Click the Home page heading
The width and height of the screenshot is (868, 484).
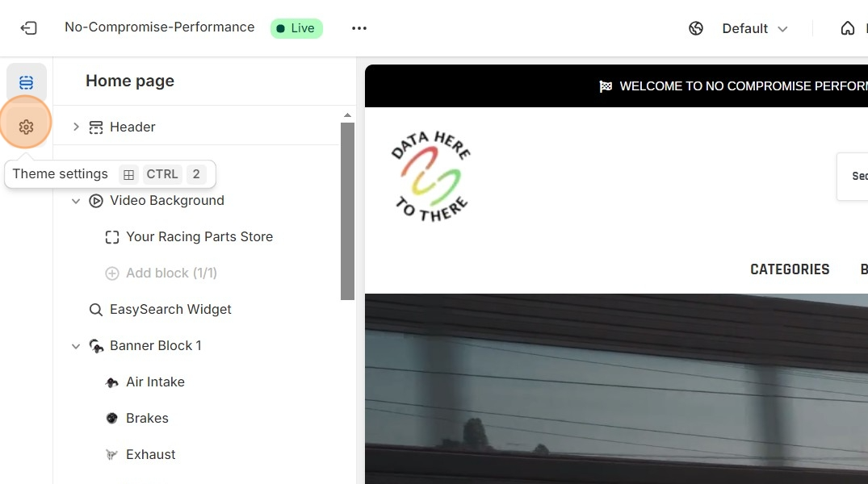(130, 81)
